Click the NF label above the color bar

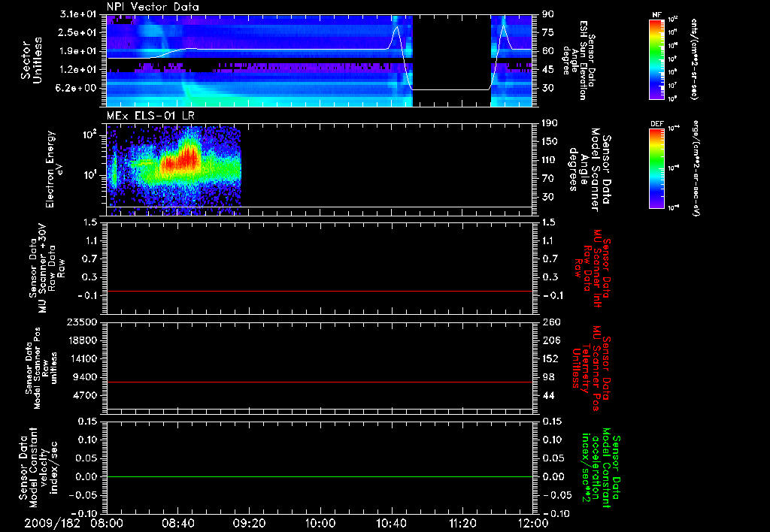pos(656,15)
